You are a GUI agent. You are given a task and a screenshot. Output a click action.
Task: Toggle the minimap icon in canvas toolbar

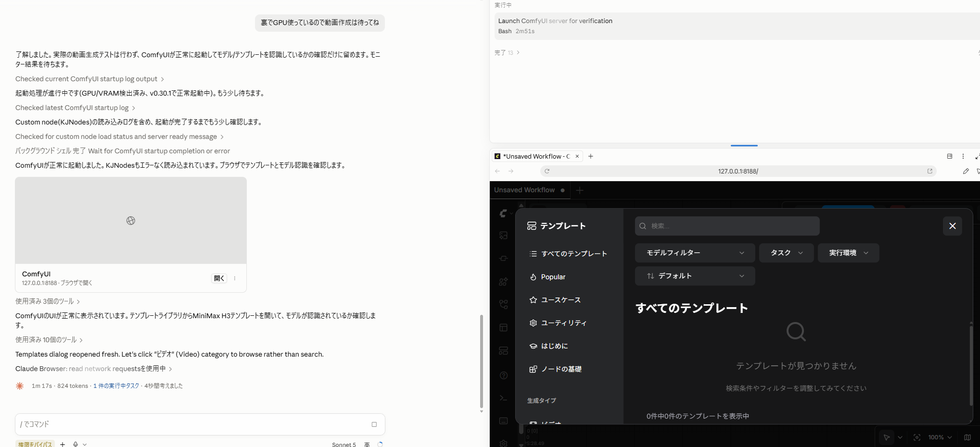[x=967, y=437]
